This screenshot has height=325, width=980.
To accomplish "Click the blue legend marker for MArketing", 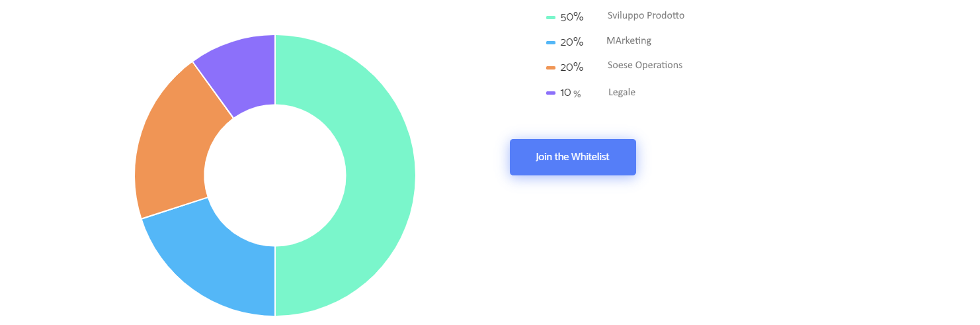I will click(551, 42).
